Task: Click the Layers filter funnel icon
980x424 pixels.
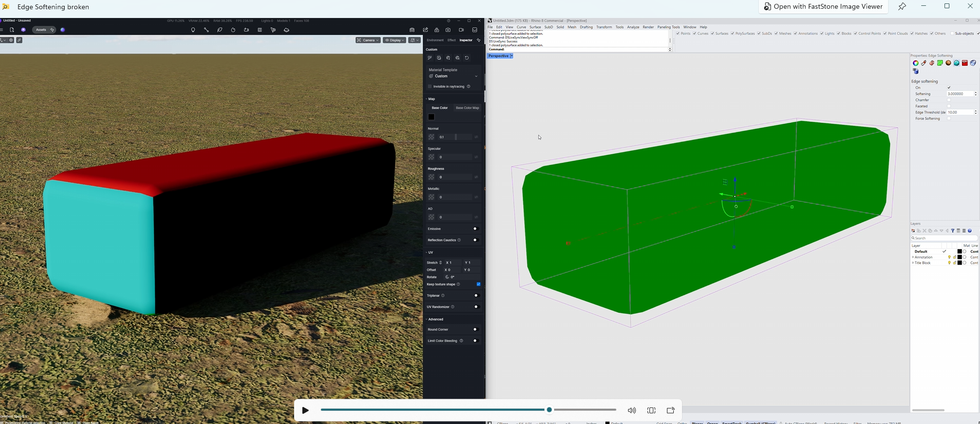Action: (x=953, y=231)
